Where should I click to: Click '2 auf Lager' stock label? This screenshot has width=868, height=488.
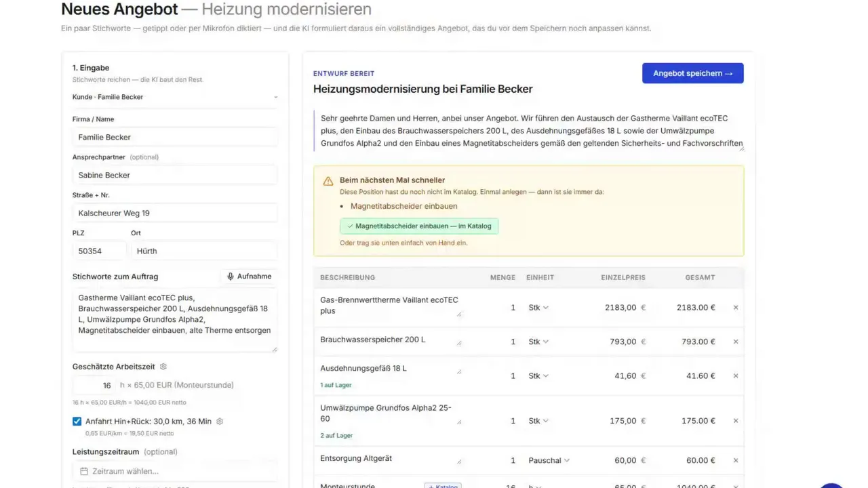[336, 436]
